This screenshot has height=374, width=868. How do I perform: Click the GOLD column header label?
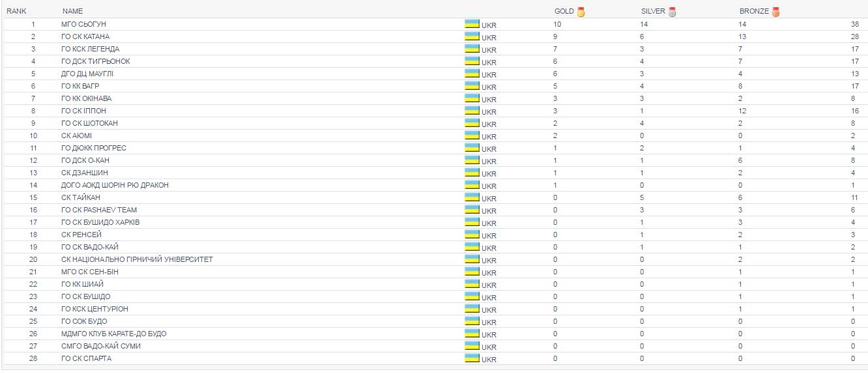tap(564, 12)
